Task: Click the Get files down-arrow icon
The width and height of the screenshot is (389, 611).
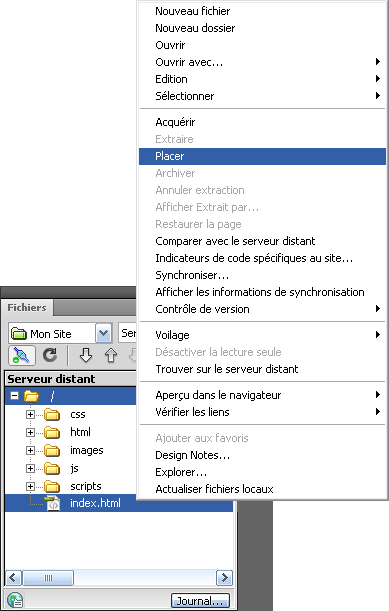Action: (86, 355)
